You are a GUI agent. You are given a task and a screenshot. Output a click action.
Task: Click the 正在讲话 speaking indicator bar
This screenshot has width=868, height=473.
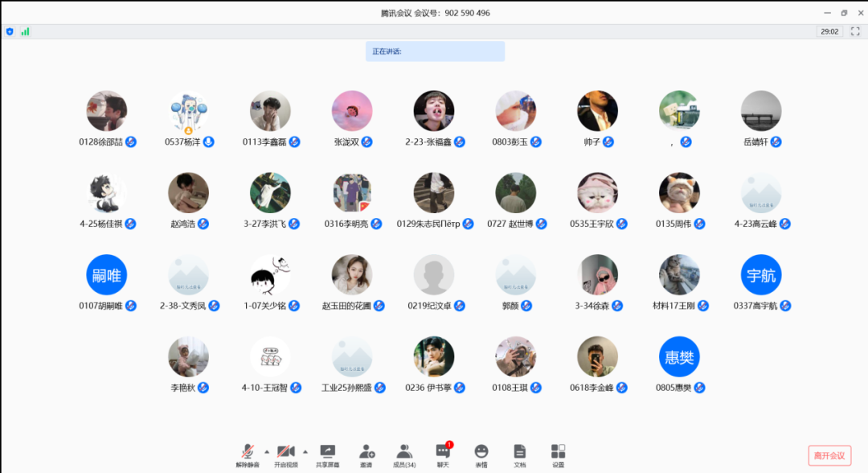tap(435, 51)
